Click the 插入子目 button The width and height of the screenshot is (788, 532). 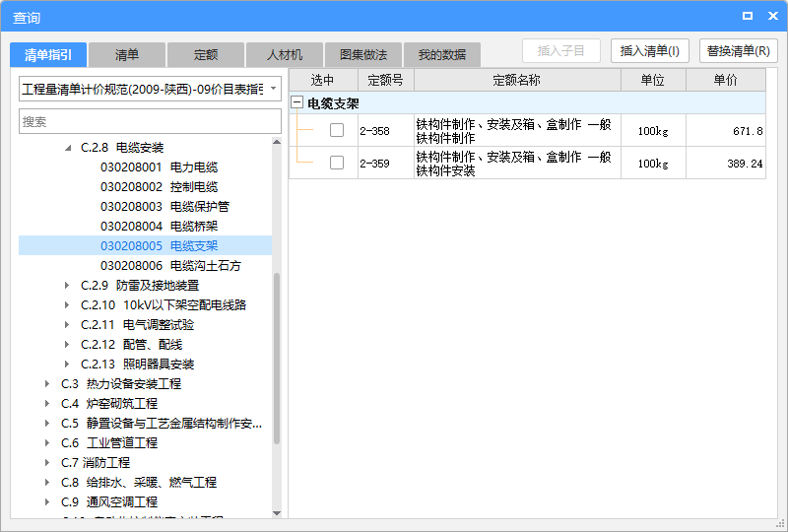coord(561,51)
